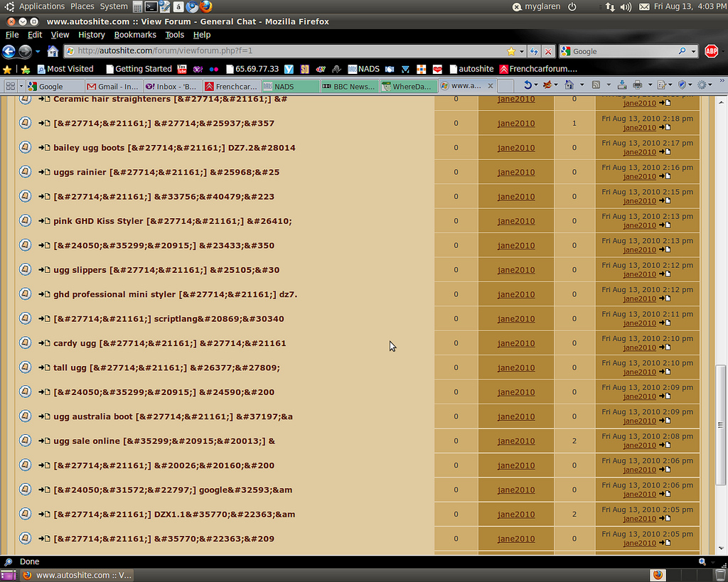The image size is (728, 582).
Task: Open the tab groups dropdown arrow
Action: 21,86
